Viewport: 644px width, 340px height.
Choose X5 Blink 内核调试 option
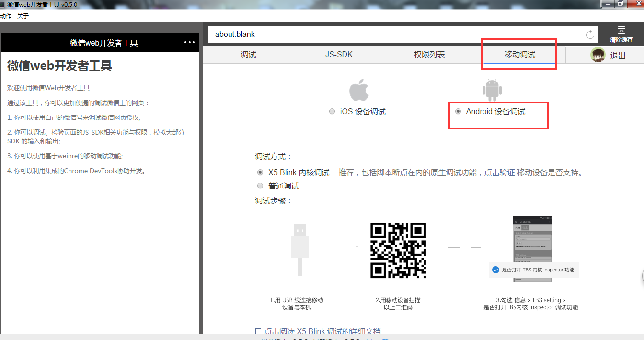260,172
